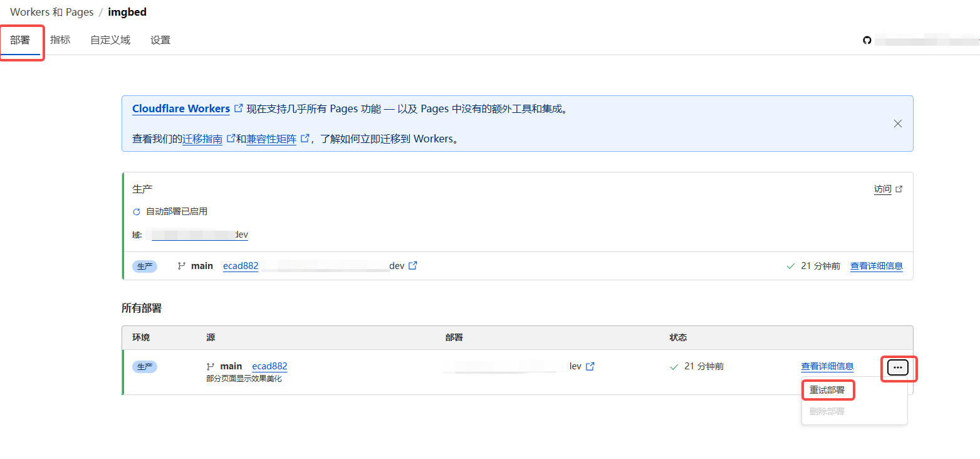980x459 pixels.
Task: Click 查看详细信息 in the deployments table row
Action: (x=827, y=366)
